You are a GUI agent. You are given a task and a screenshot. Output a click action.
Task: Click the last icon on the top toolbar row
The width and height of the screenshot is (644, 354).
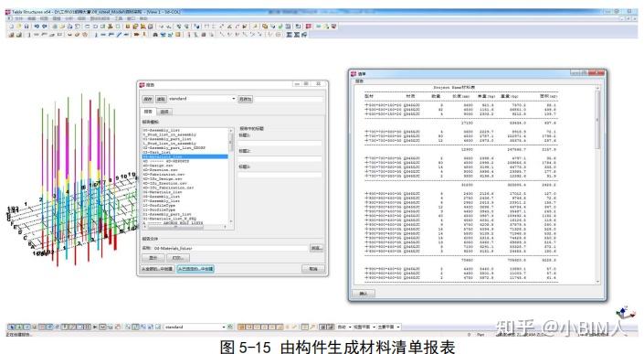click(334, 27)
